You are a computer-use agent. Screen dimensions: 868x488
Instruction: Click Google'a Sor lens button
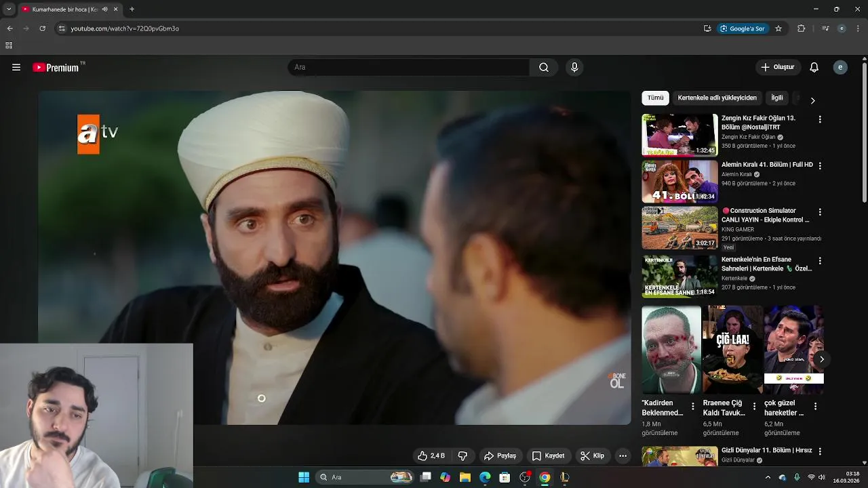click(742, 28)
